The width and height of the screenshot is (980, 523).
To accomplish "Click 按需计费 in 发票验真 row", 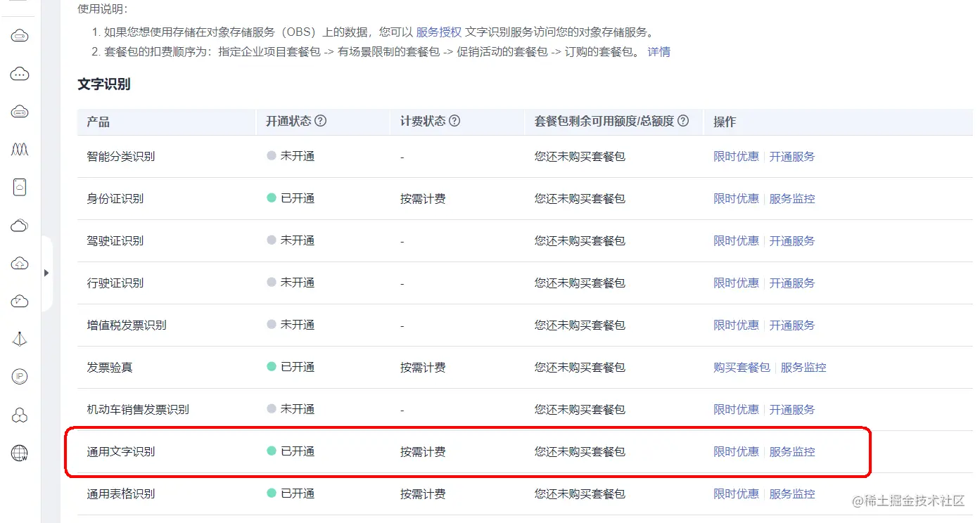I will coord(423,368).
